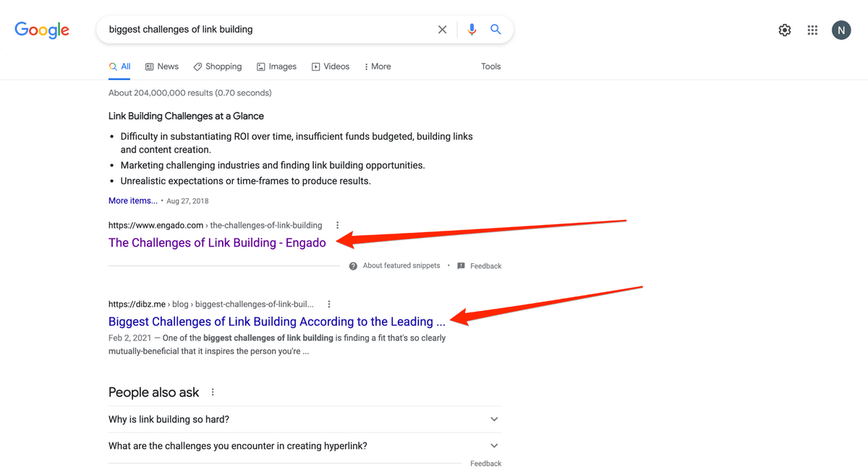Switch to the Images tab
The width and height of the screenshot is (868, 475).
point(276,67)
